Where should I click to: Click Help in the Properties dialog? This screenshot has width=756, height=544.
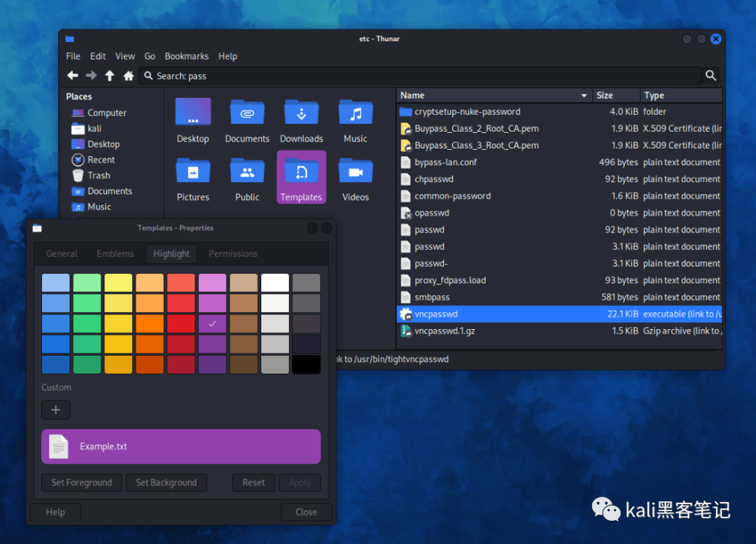coord(55,512)
